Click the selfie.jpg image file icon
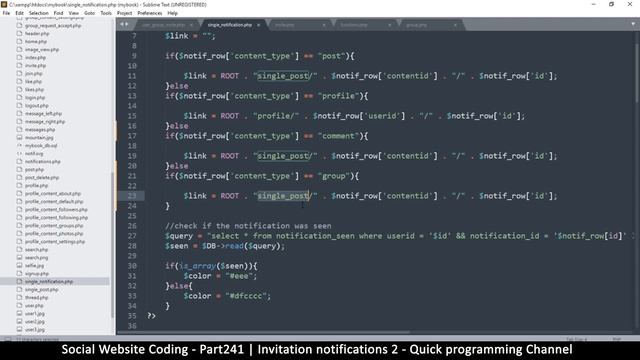 pyautogui.click(x=19, y=265)
